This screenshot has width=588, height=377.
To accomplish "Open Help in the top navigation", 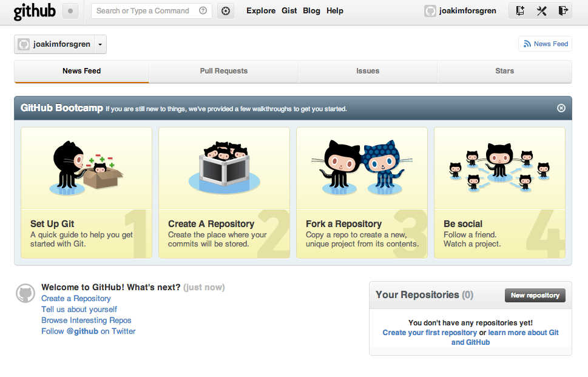I will [335, 11].
